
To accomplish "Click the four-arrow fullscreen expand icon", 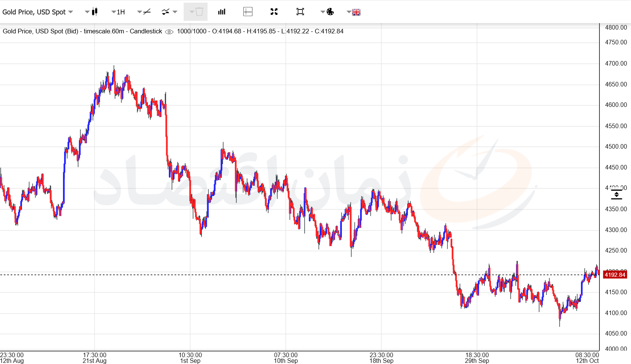I will click(x=274, y=12).
